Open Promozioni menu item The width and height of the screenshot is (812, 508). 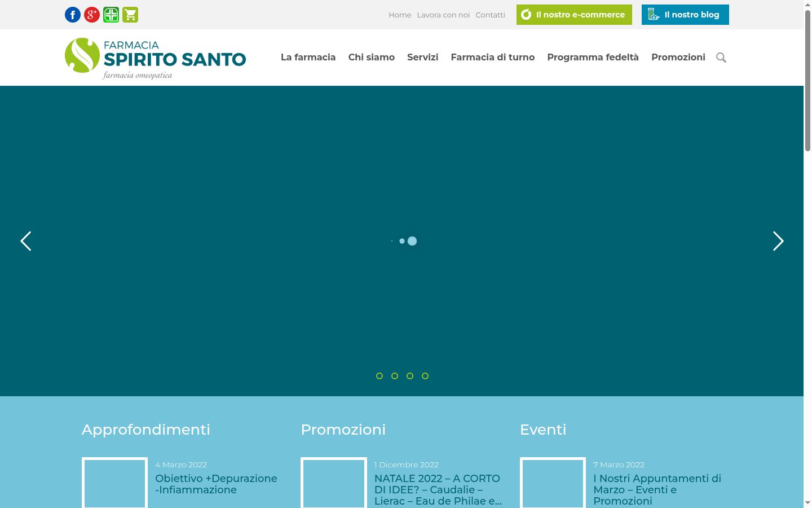point(678,58)
